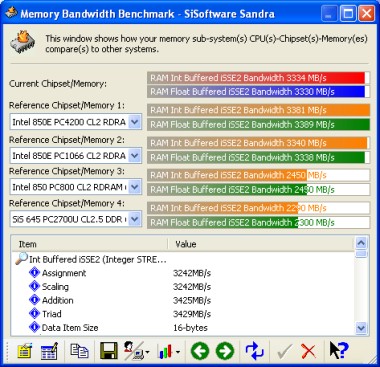Click the orange RAM Int 3381 MB/s bar
This screenshot has width=380, height=367.
pos(258,110)
